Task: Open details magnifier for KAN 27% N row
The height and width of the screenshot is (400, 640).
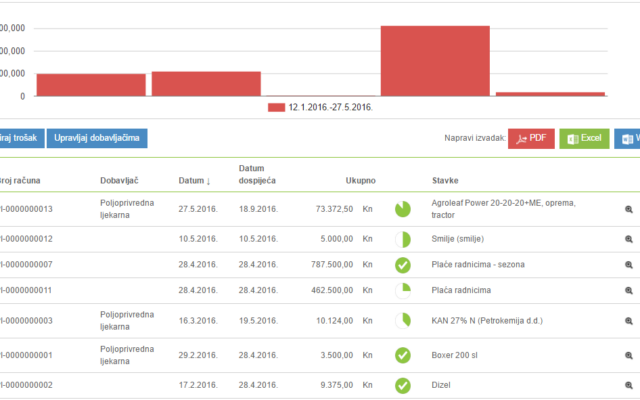Action: 629,321
